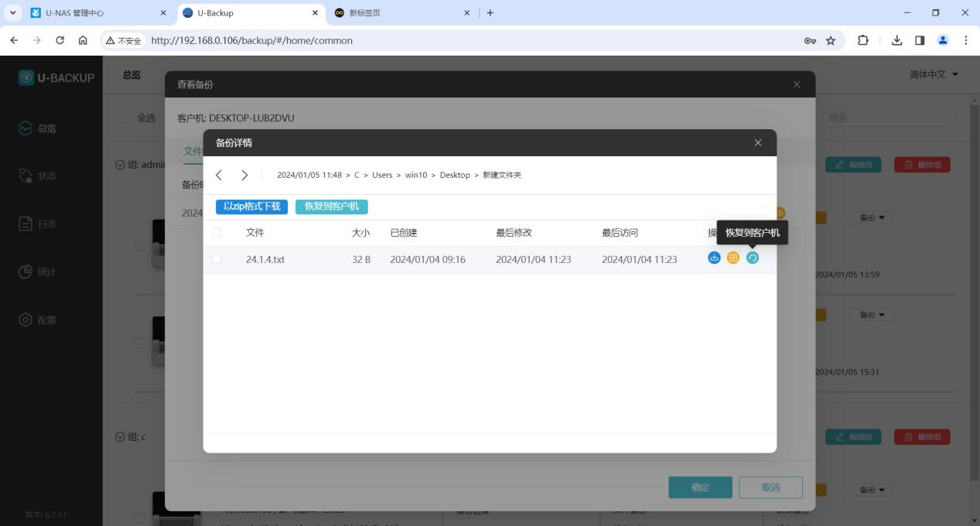Go forward using the right arrow in 备份详情
Screen dimensions: 980x526
pyautogui.click(x=244, y=176)
